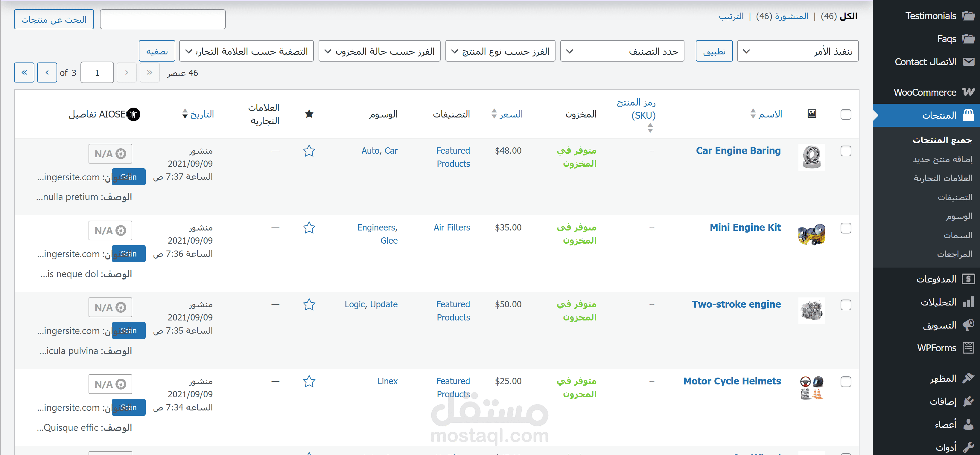Click the featured star column header
Image resolution: width=980 pixels, height=455 pixels.
tap(309, 114)
